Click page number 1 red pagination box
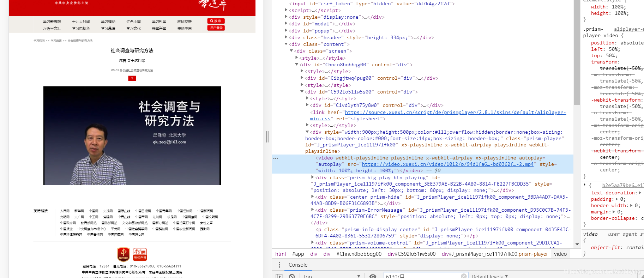 tap(132, 78)
